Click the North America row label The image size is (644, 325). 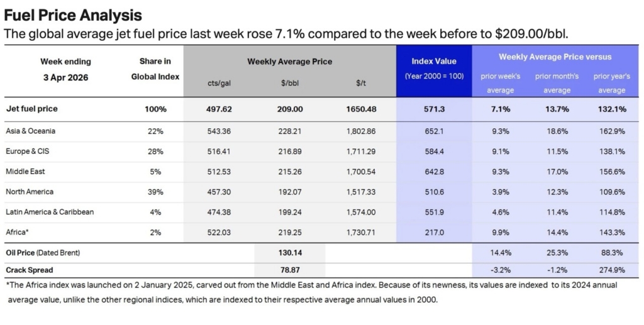click(x=30, y=191)
